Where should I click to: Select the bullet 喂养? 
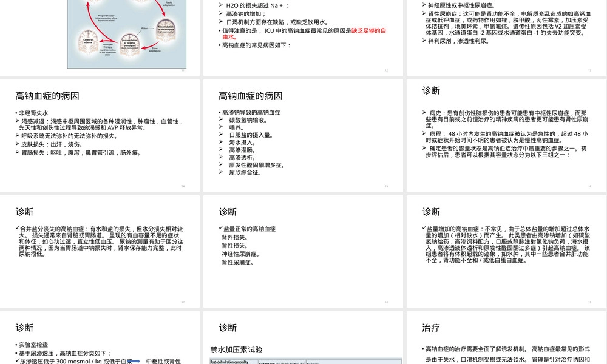[x=236, y=127]
